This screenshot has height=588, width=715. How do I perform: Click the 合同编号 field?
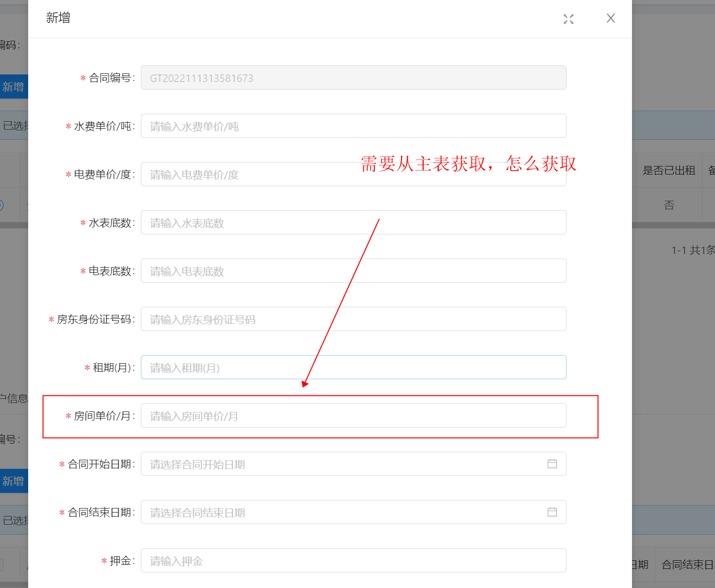click(x=353, y=77)
